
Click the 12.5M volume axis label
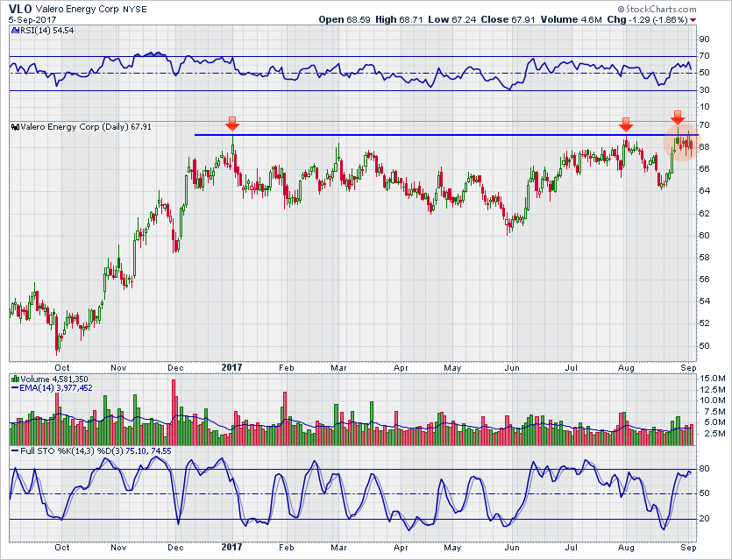tap(712, 390)
